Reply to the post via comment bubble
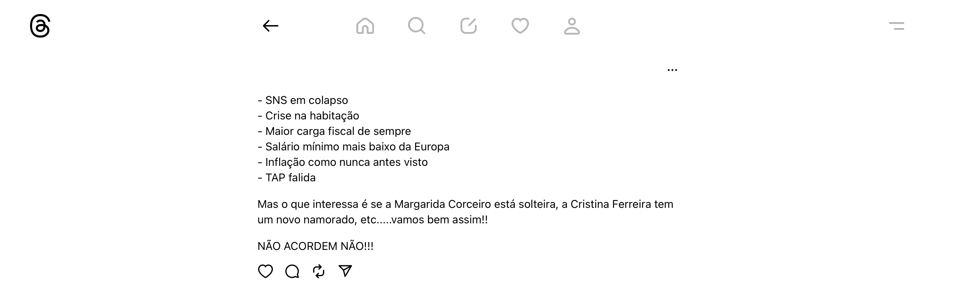Viewport: 980px width, 286px height. [x=292, y=271]
